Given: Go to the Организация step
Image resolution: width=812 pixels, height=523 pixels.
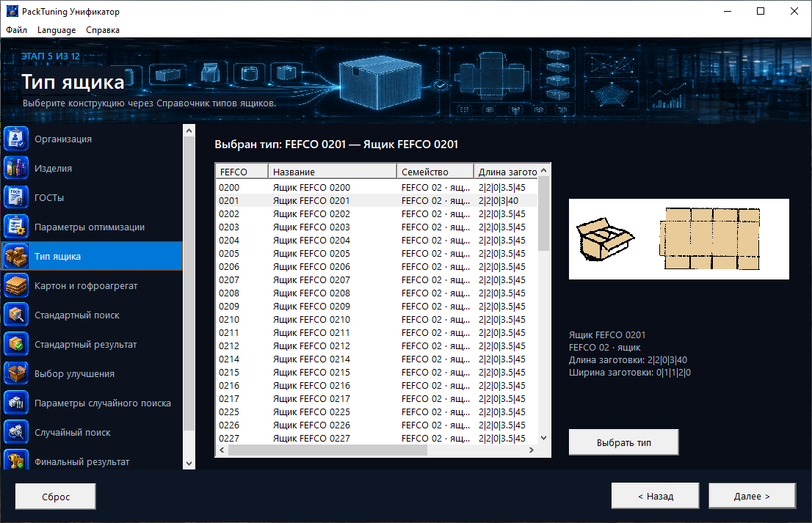Looking at the screenshot, I should coord(93,139).
